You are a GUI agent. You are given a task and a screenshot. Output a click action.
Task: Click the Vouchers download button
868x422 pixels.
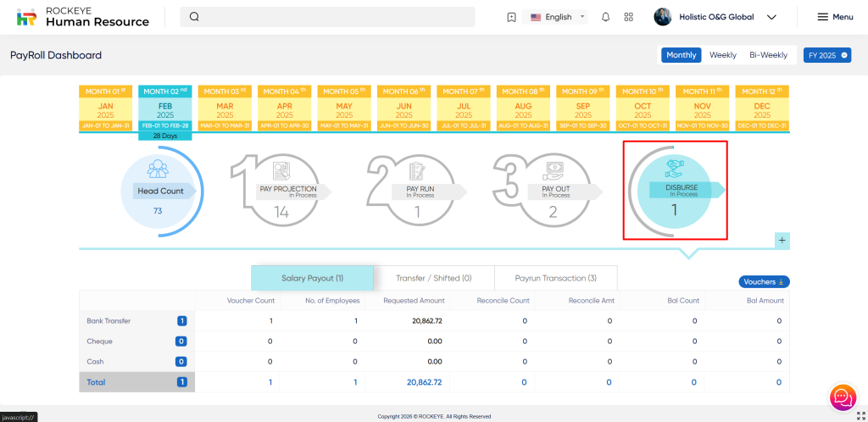[765, 281]
